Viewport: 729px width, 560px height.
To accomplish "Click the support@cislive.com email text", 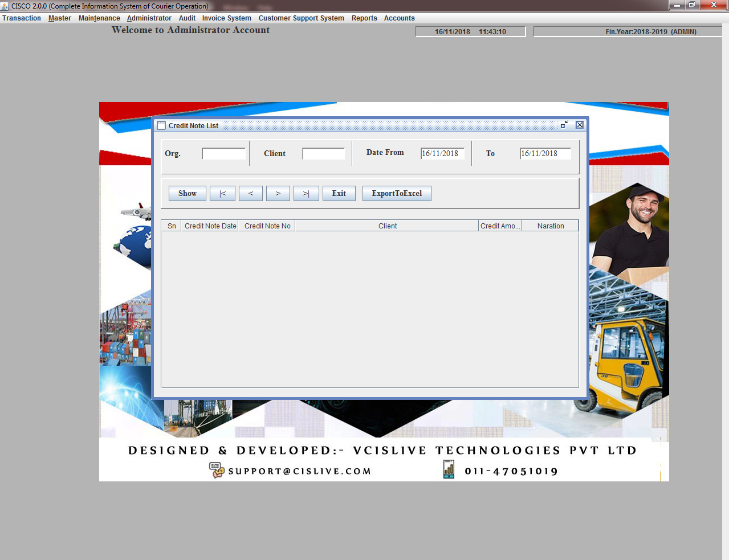I will pos(300,471).
